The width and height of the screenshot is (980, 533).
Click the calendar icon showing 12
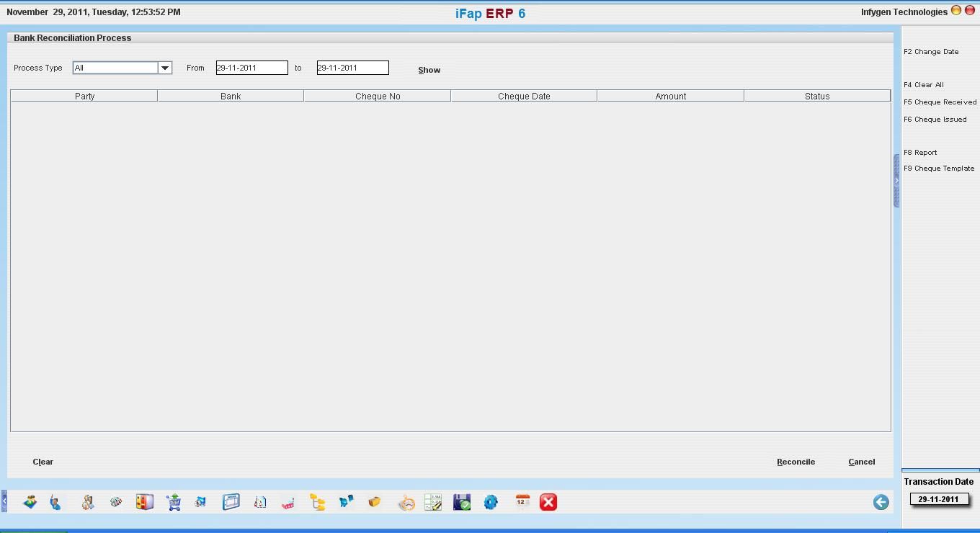[522, 502]
